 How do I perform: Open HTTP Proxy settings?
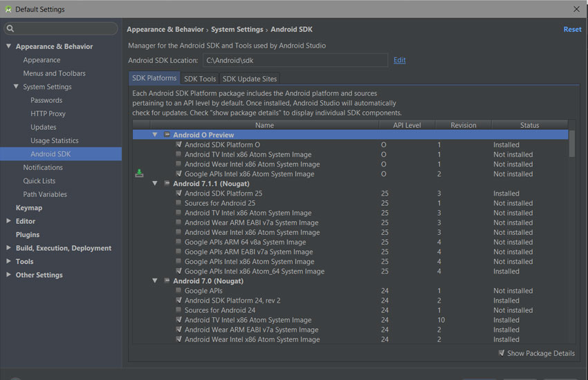(x=48, y=114)
